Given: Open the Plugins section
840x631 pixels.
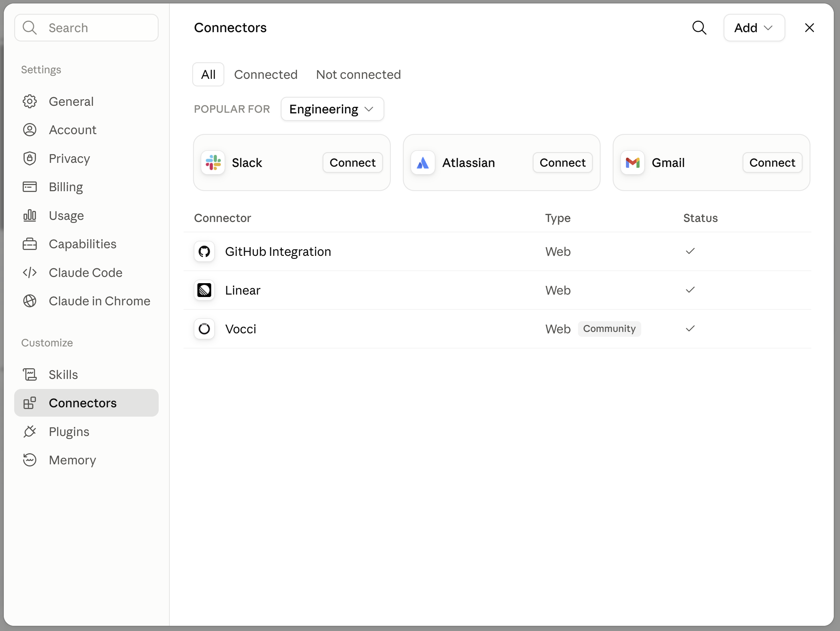Looking at the screenshot, I should click(86, 432).
